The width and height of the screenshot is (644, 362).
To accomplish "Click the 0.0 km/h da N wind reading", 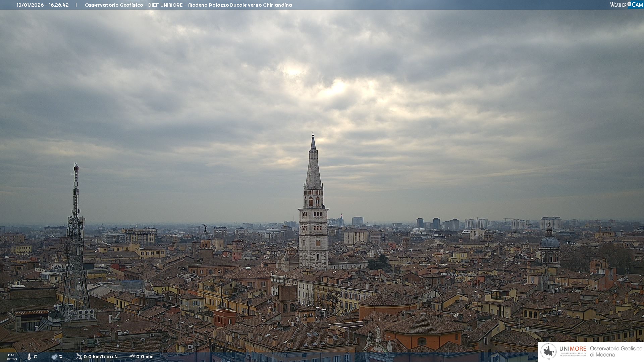I will [x=101, y=357].
